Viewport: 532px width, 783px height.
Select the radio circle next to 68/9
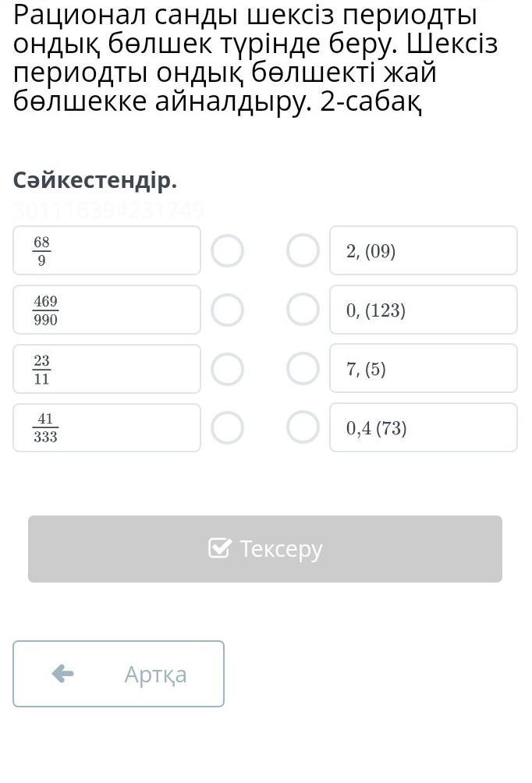click(x=228, y=251)
